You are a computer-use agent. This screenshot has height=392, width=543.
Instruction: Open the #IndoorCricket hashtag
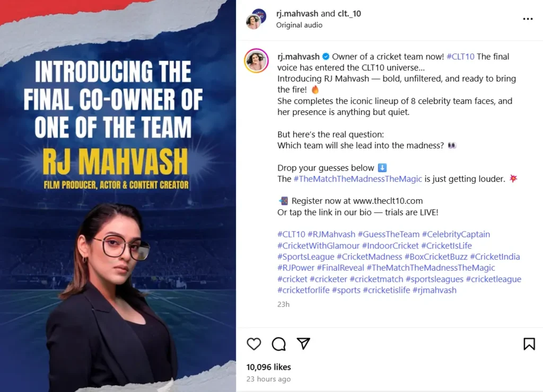click(390, 246)
